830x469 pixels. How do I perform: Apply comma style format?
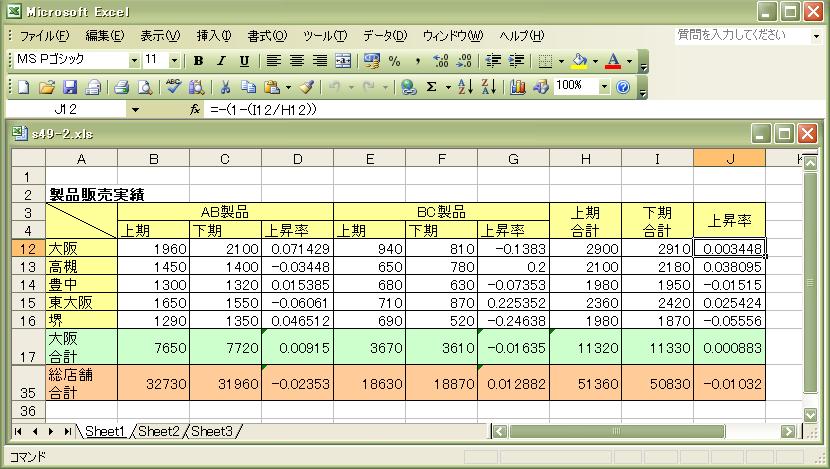418,61
